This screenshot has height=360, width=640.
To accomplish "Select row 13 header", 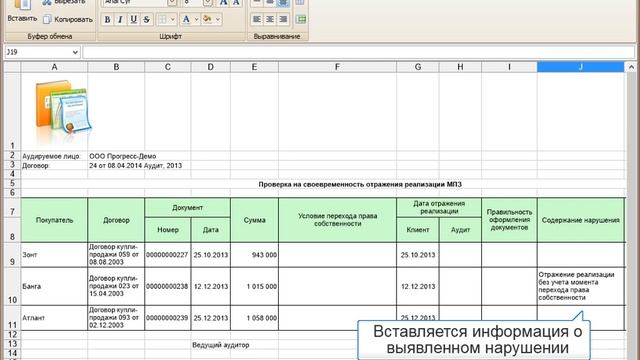I will tap(12, 344).
